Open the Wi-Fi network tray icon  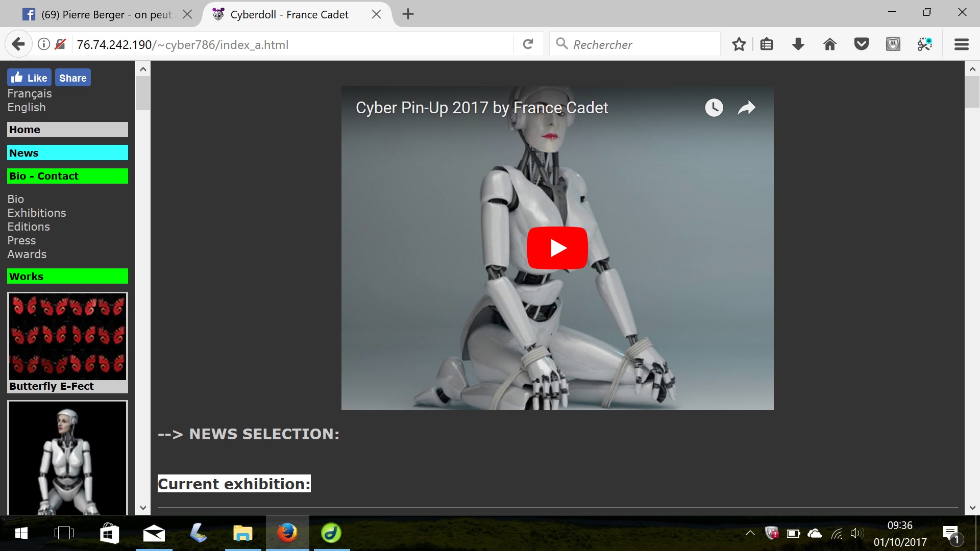click(x=837, y=534)
